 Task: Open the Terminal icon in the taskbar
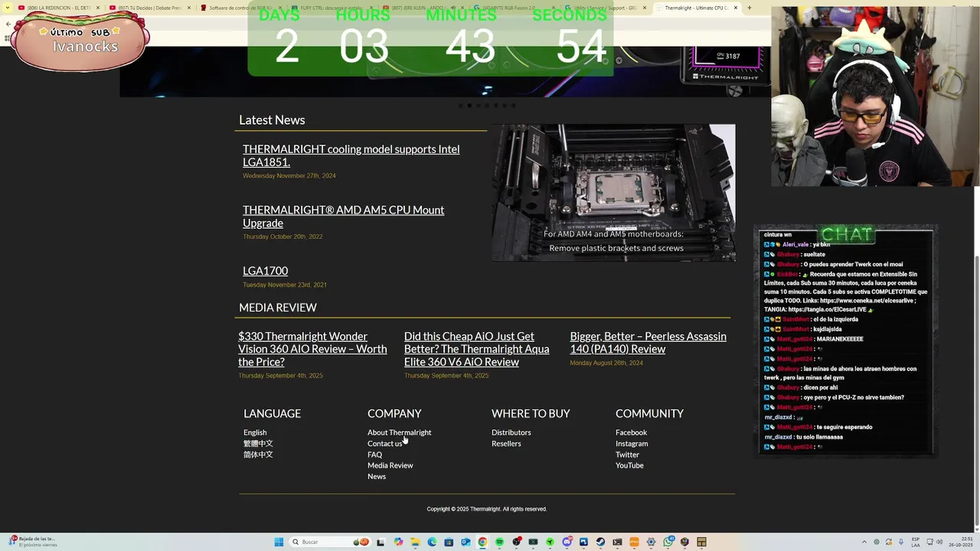[617, 542]
